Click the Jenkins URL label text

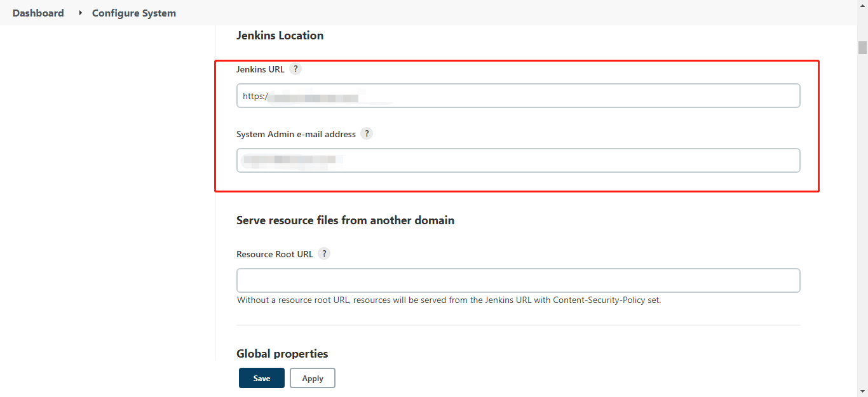click(x=261, y=69)
